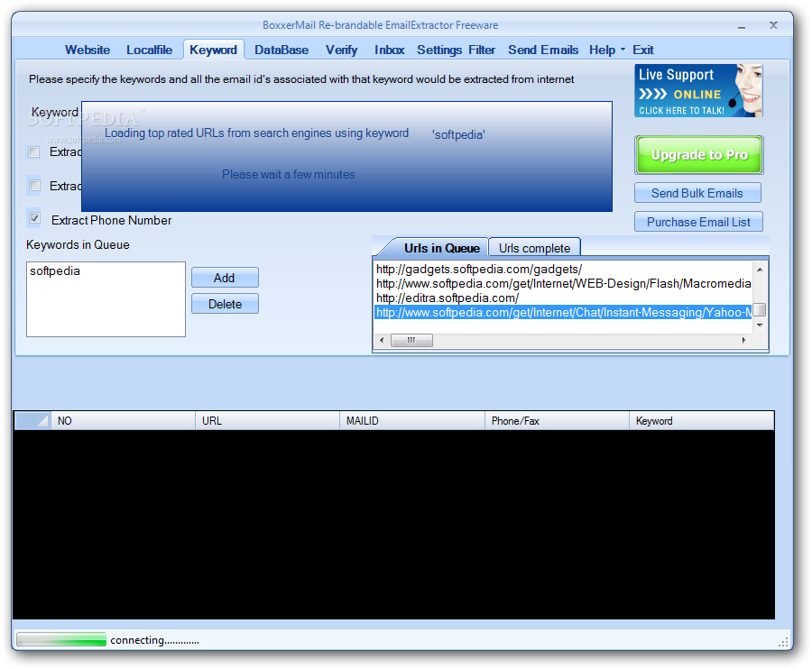812x669 pixels.
Task: Click the Send Bulk Emails button
Action: [x=697, y=193]
